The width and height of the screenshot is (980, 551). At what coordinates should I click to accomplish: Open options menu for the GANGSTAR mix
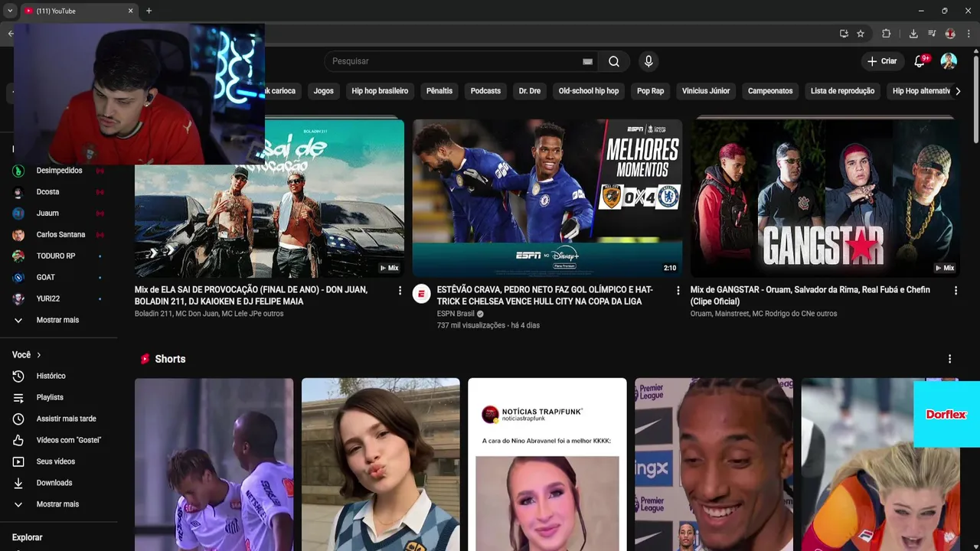[x=955, y=291]
